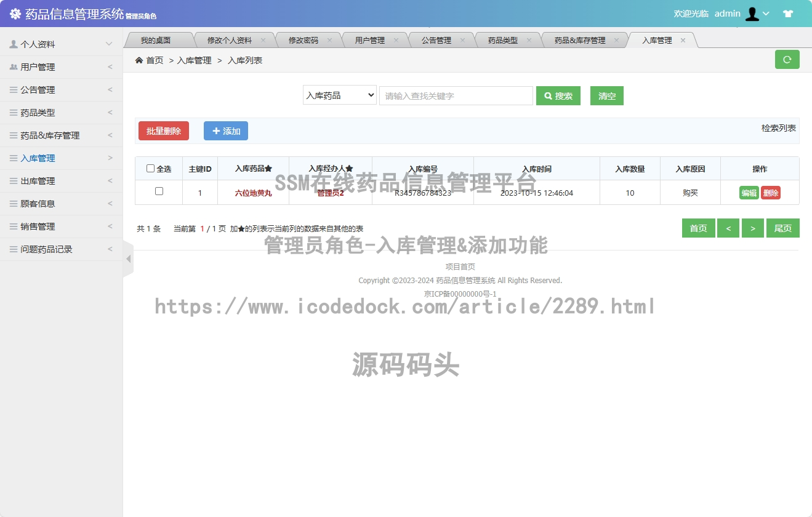This screenshot has height=517, width=812.
Task: Expand the 问题药品记录 sidebar menu
Action: coord(110,249)
